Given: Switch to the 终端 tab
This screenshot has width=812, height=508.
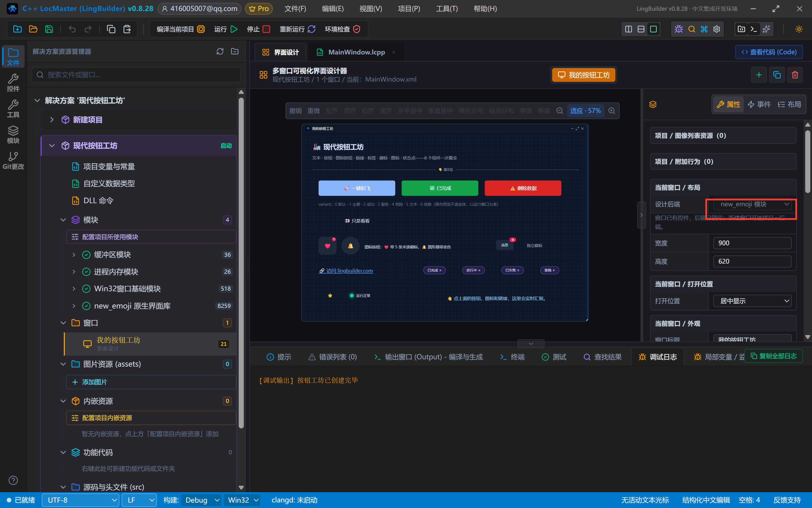Looking at the screenshot, I should [x=512, y=357].
